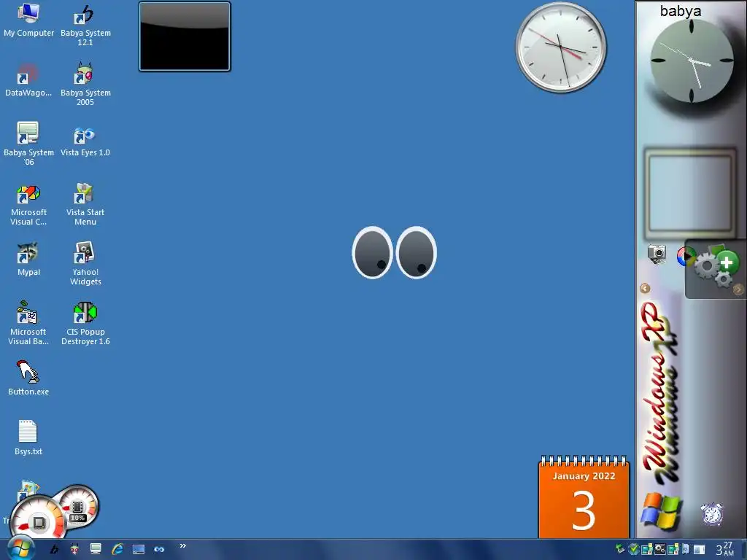Click the sidebar green analog clock gadget
Image resolution: width=747 pixels, height=560 pixels.
(x=692, y=61)
